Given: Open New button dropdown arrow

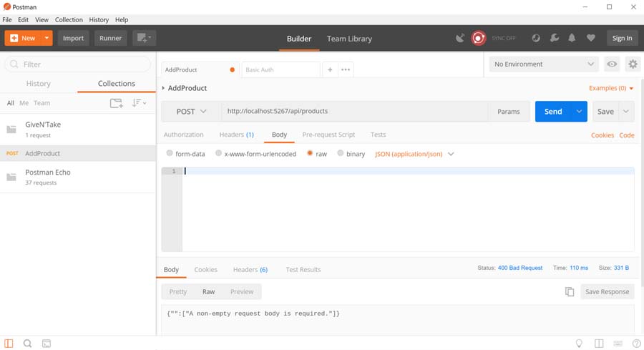Looking at the screenshot, I should pos(47,38).
